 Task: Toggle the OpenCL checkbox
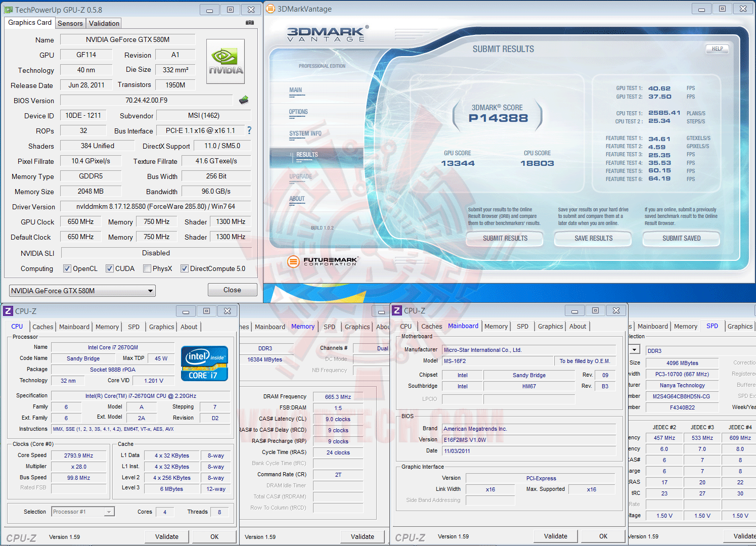coord(67,268)
